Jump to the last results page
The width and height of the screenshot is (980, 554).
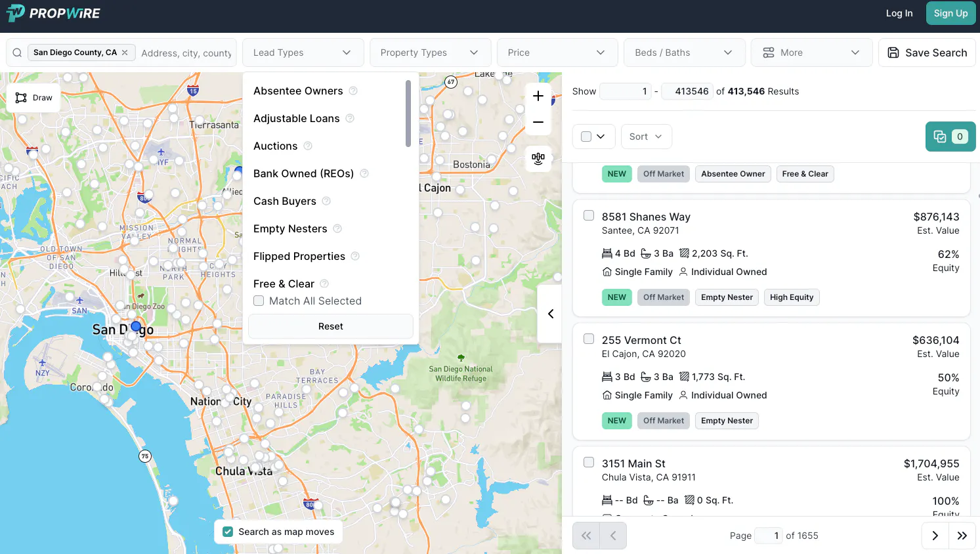pos(962,536)
